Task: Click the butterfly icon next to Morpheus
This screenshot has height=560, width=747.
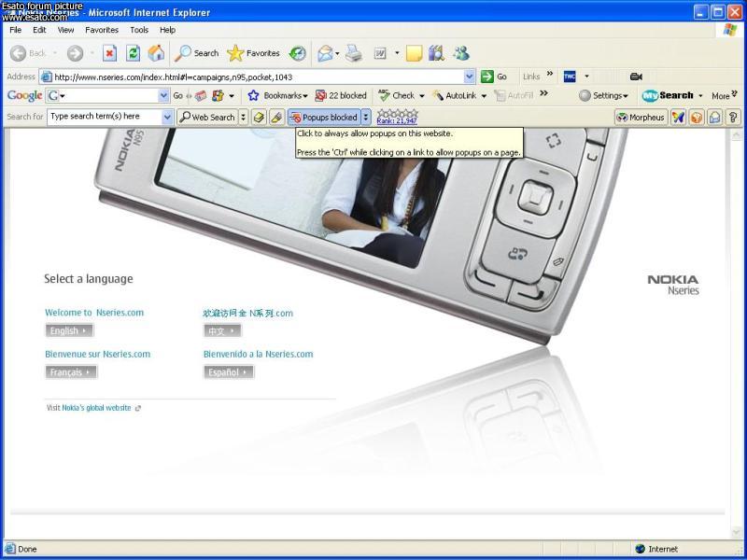Action: coord(679,118)
